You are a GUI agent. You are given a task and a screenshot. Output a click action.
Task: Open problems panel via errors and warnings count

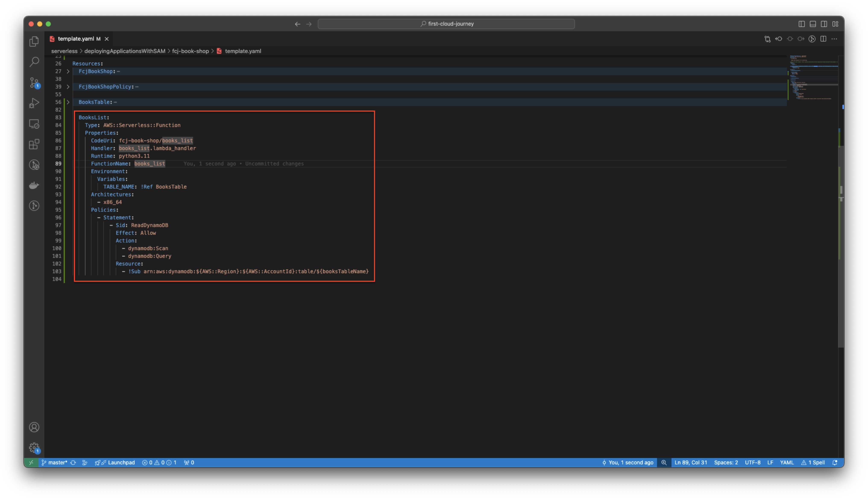pyautogui.click(x=159, y=463)
